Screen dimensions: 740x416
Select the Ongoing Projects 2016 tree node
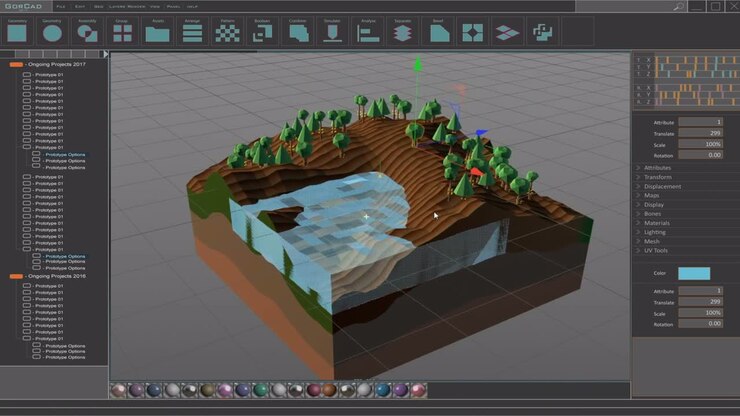click(56, 276)
